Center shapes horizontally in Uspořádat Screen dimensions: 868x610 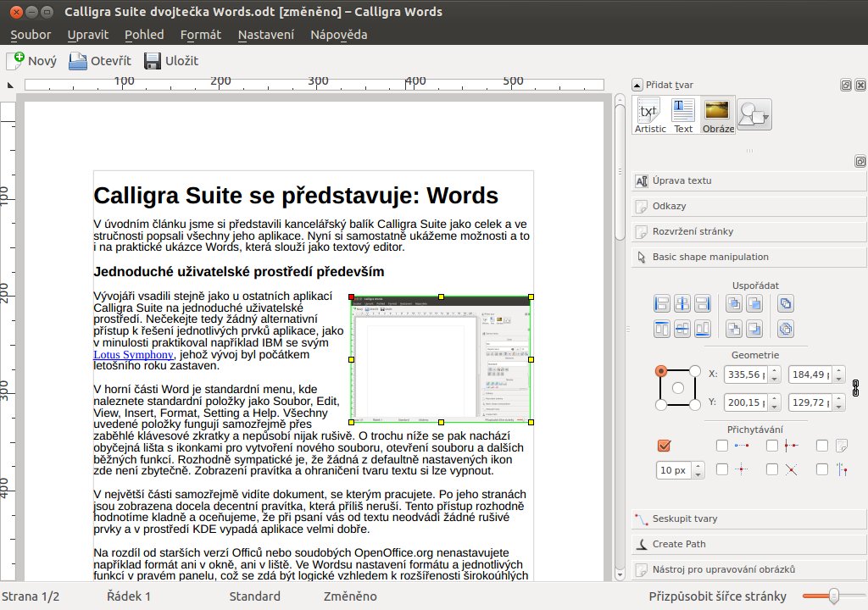pyautogui.click(x=682, y=303)
